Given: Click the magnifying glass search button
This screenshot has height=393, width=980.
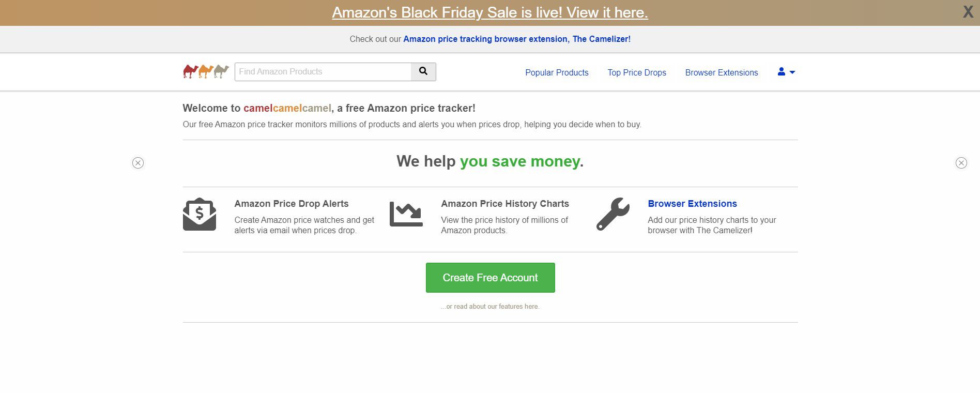Looking at the screenshot, I should (423, 71).
